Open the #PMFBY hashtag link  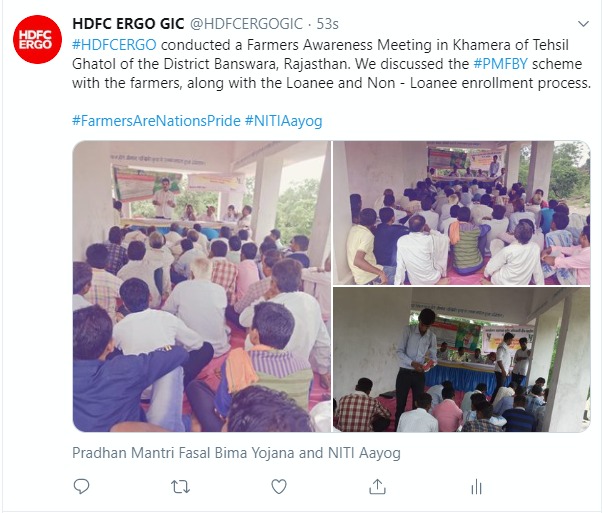pyautogui.click(x=501, y=64)
